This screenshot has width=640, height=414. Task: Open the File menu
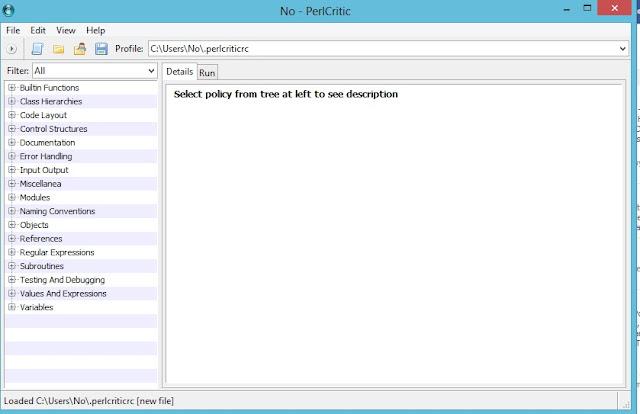coord(13,31)
